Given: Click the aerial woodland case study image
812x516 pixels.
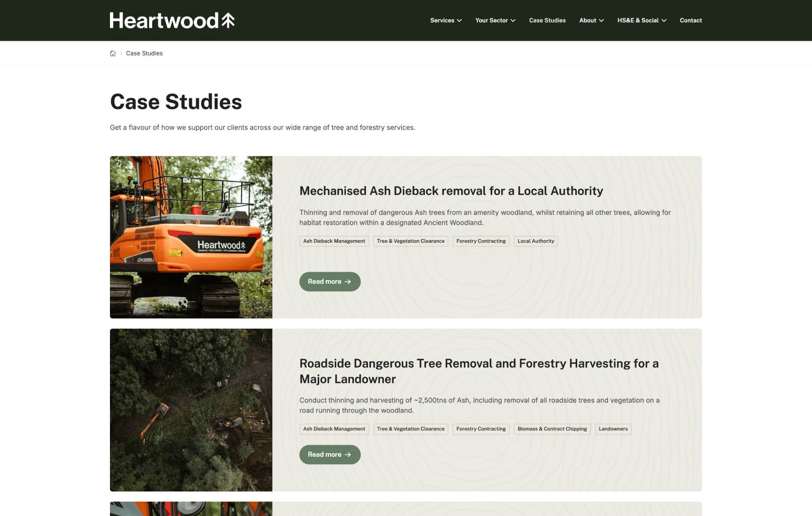Looking at the screenshot, I should 191,410.
